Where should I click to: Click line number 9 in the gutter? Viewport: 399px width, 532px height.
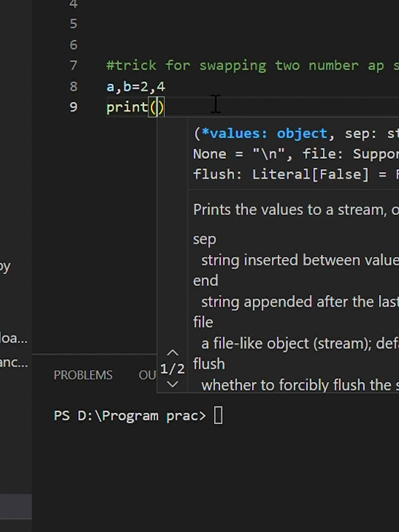[x=74, y=107]
